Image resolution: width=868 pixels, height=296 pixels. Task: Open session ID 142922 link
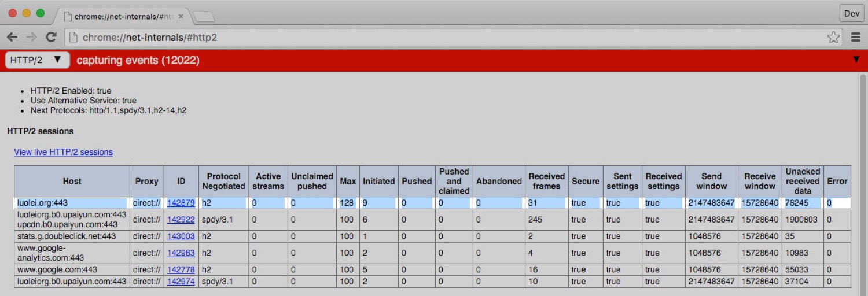pos(181,220)
